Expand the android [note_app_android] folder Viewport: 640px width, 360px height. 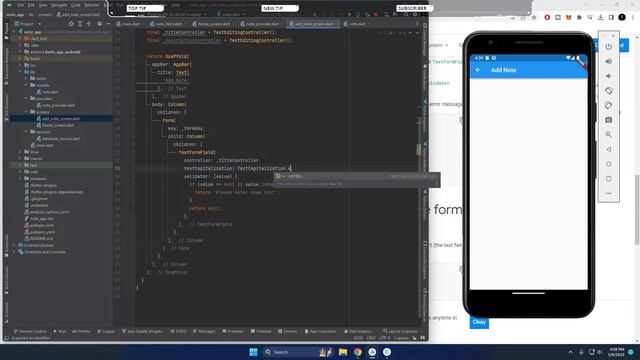[x=20, y=52]
